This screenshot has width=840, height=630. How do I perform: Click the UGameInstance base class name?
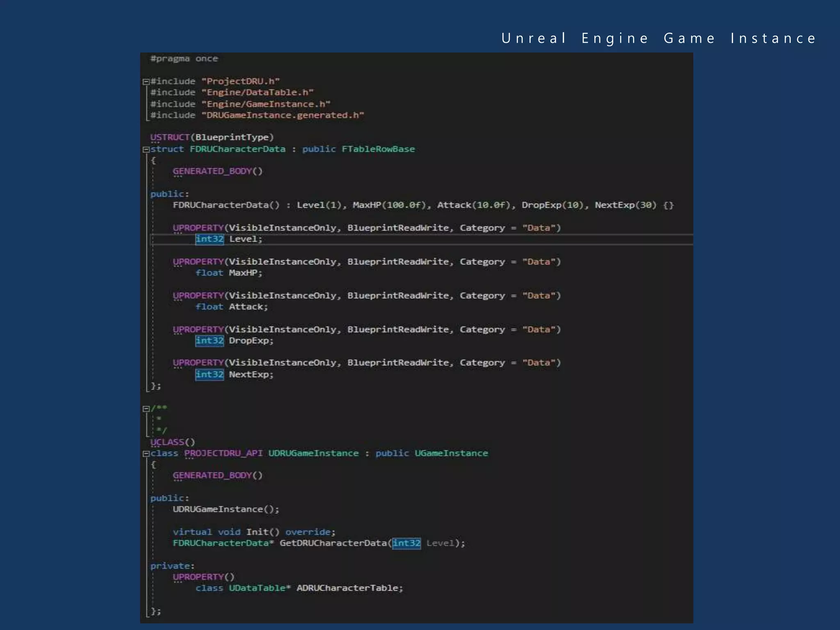pyautogui.click(x=451, y=454)
